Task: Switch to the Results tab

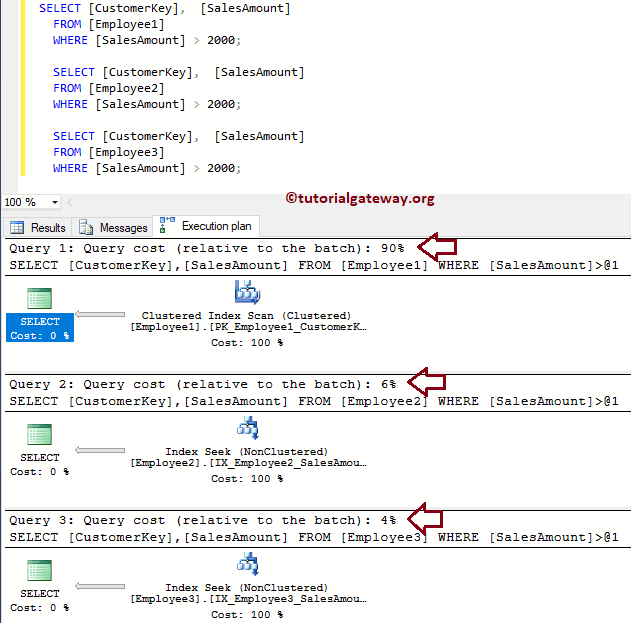Action: click(38, 227)
